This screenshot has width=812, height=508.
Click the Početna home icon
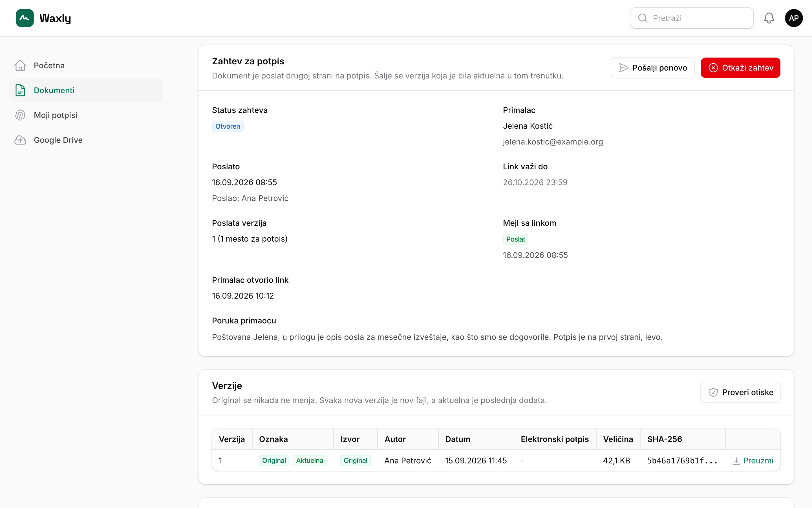20,65
